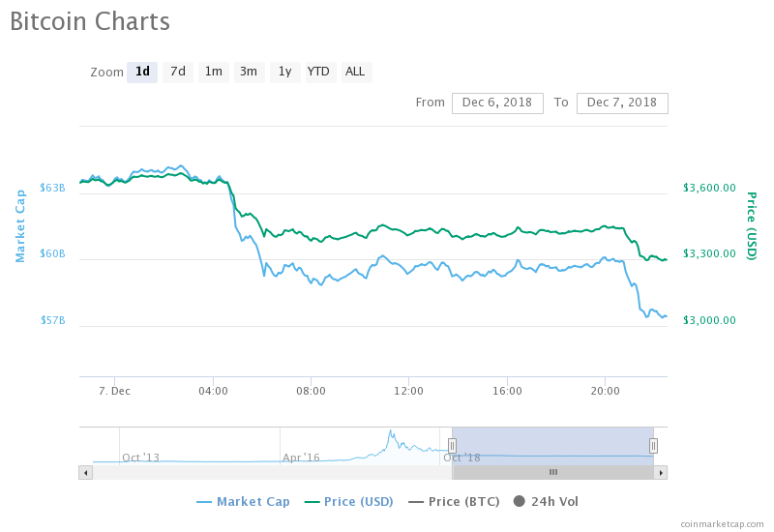Set zoom to 7d

(x=178, y=72)
